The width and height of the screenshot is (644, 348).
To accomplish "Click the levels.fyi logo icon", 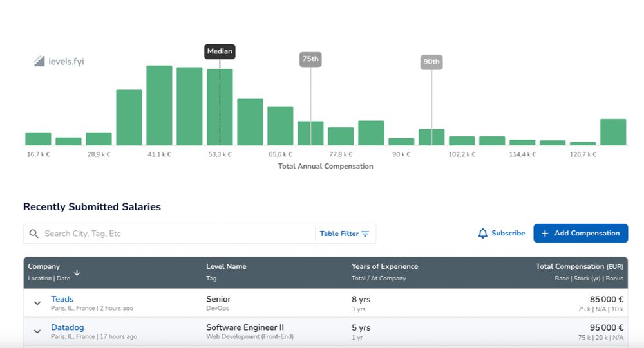I will click(x=39, y=61).
